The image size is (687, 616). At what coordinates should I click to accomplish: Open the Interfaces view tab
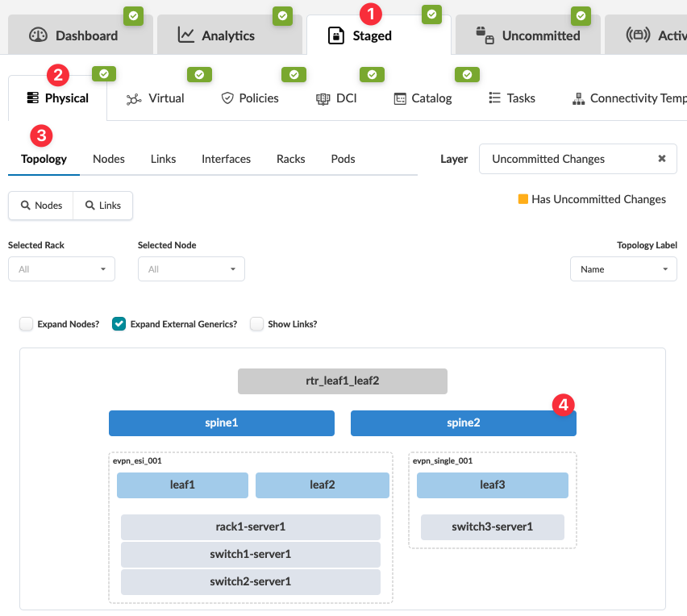tap(226, 159)
